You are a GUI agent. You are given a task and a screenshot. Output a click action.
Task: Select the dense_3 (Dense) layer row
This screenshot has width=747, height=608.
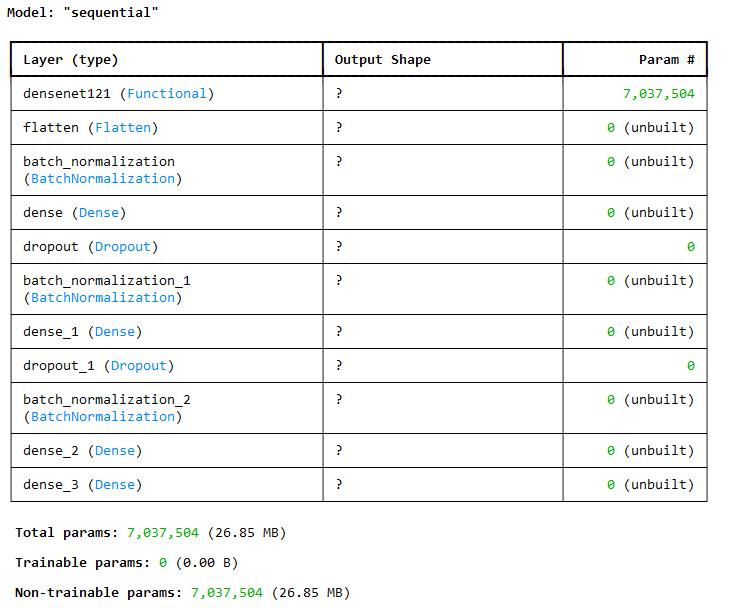pyautogui.click(x=359, y=485)
